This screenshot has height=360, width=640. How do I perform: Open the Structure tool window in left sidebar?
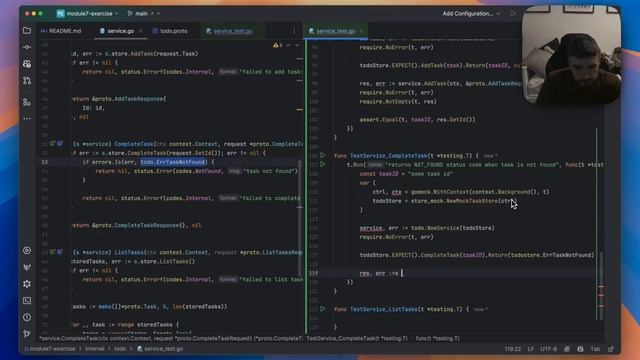coord(27,102)
